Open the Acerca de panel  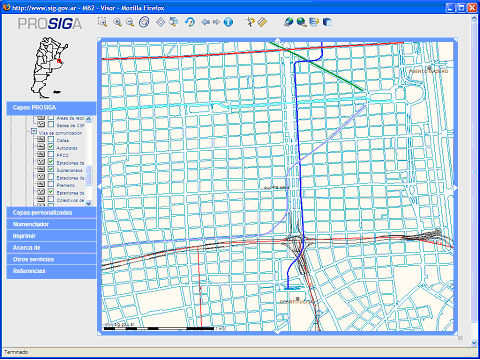(x=51, y=248)
